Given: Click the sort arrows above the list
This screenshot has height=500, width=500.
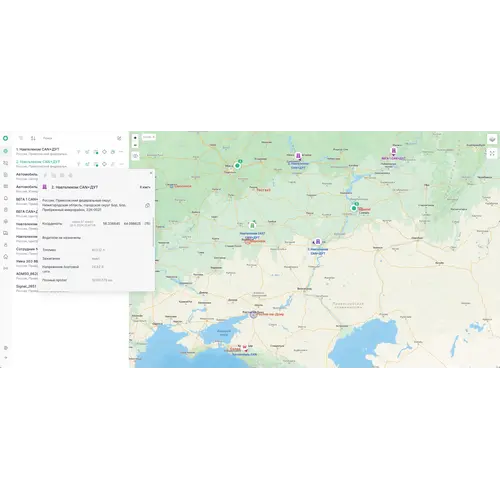Looking at the screenshot, I should [x=33, y=138].
